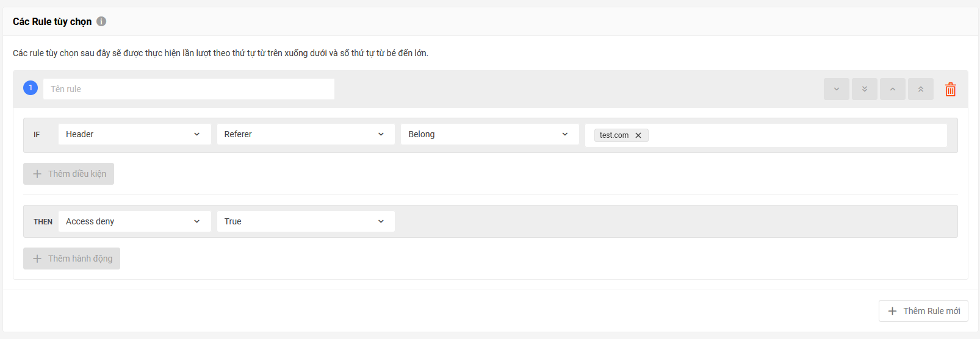Image resolution: width=980 pixels, height=339 pixels.
Task: Open the True value dropdown
Action: 306,221
